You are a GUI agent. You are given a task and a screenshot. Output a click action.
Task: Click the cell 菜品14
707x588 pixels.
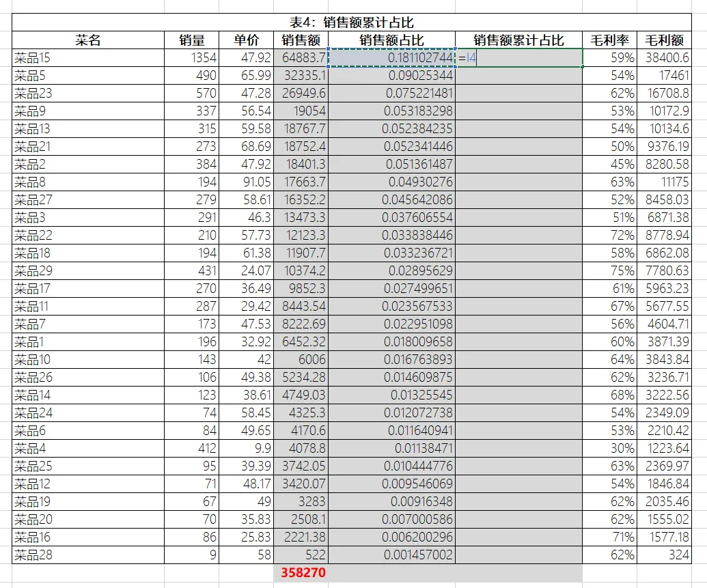88,395
